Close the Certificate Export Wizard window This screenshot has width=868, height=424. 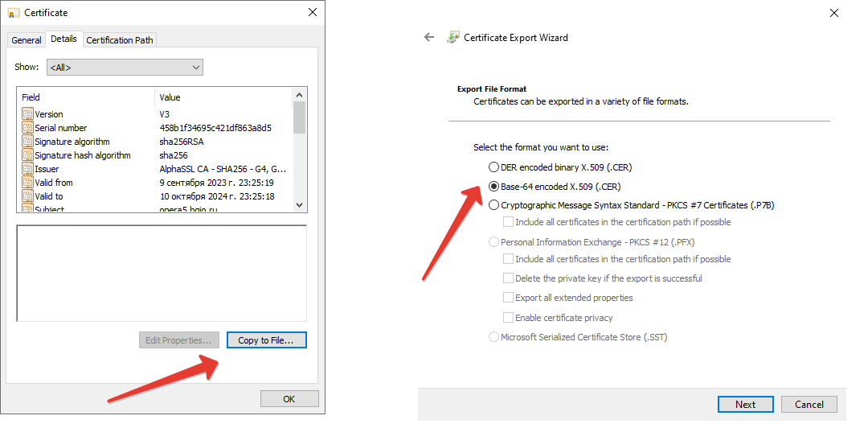834,13
